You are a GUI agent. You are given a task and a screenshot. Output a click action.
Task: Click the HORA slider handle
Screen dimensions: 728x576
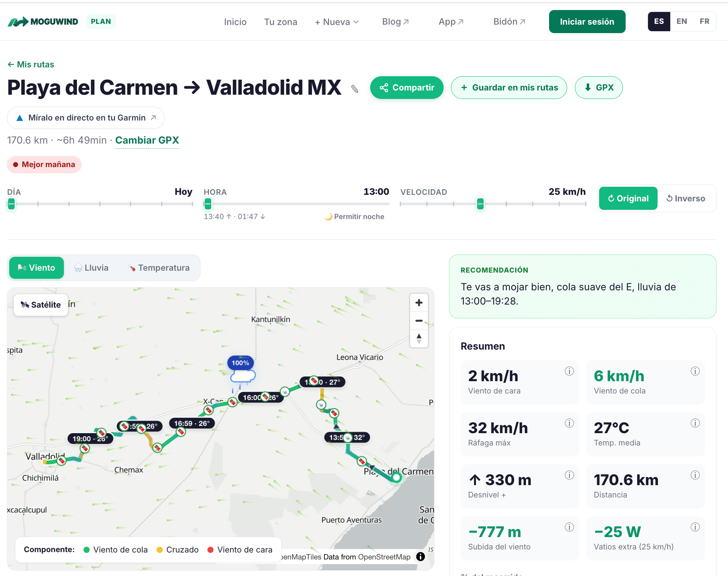click(208, 204)
